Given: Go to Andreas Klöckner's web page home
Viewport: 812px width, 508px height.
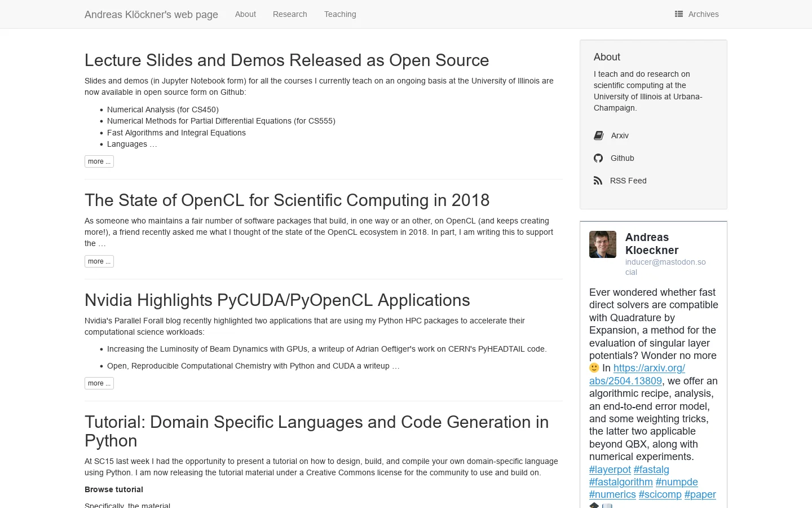Looking at the screenshot, I should coord(151,15).
